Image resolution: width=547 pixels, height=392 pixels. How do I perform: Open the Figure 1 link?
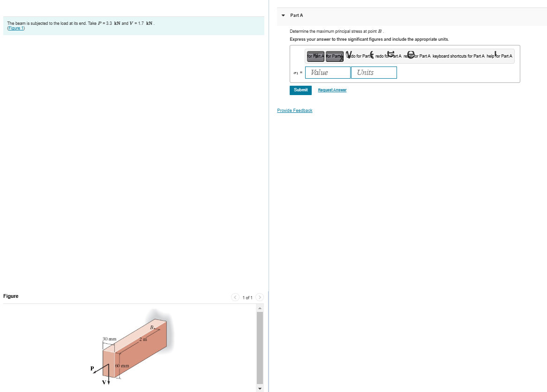coord(15,28)
